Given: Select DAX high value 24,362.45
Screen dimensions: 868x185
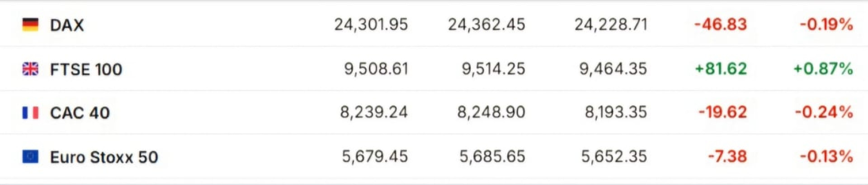Looking at the screenshot, I should coord(486,24).
